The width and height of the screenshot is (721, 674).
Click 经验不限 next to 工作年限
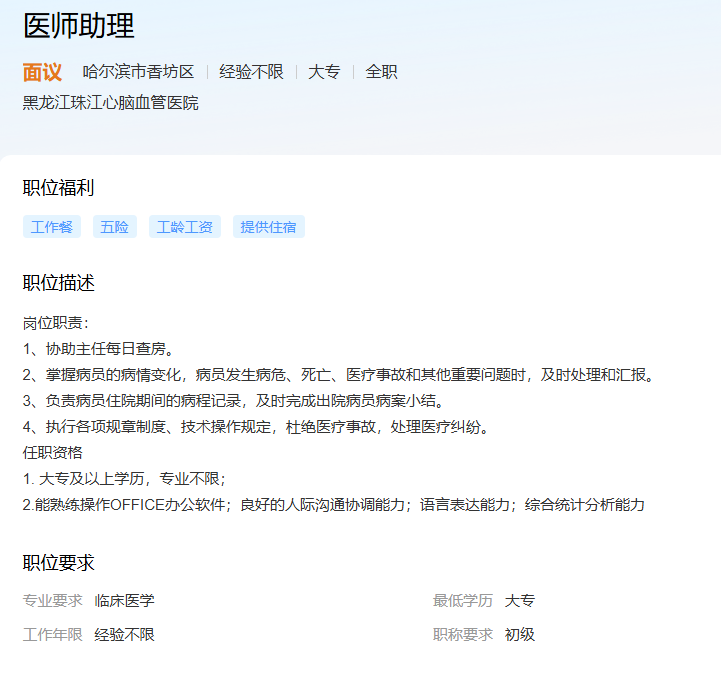tap(125, 635)
